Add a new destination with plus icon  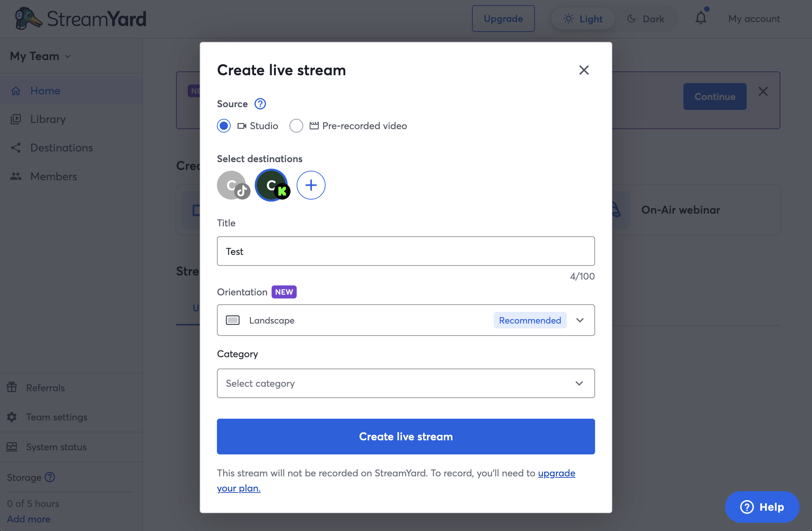(x=311, y=185)
